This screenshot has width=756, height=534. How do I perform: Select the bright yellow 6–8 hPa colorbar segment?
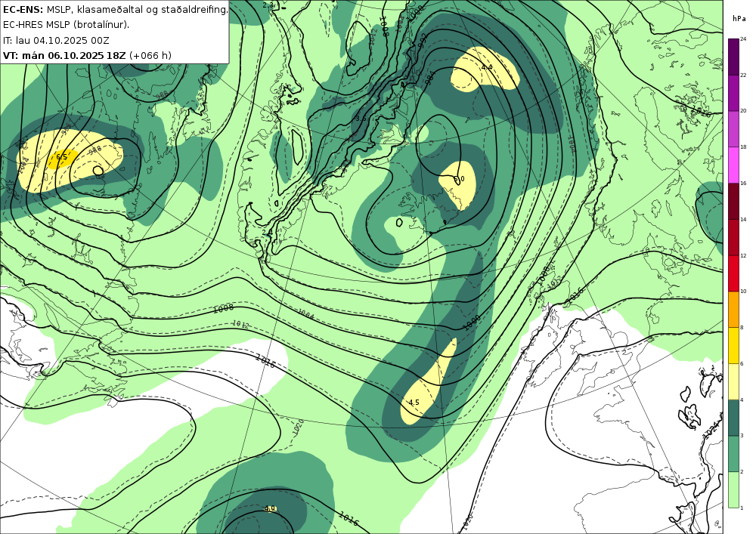coord(733,345)
